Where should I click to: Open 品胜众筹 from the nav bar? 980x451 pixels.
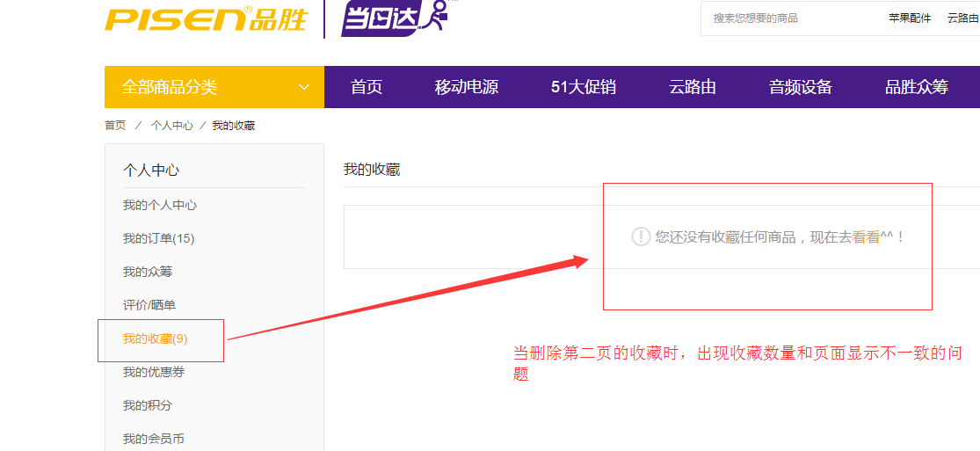[x=917, y=87]
